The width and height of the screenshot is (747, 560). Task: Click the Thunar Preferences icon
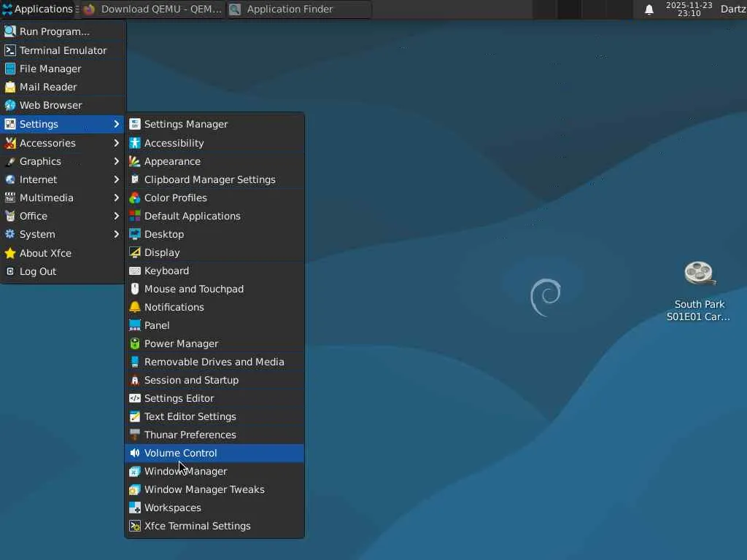(135, 435)
